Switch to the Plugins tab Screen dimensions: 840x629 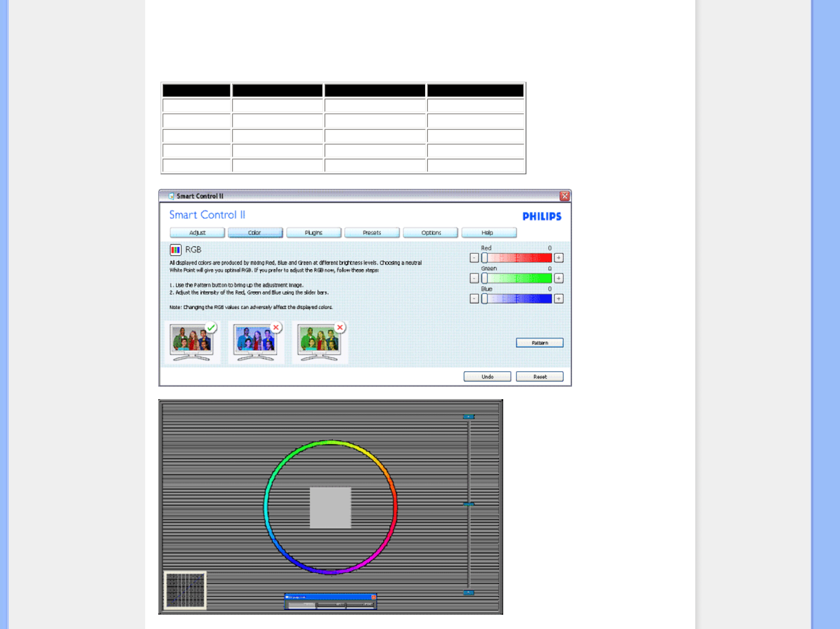(x=313, y=233)
